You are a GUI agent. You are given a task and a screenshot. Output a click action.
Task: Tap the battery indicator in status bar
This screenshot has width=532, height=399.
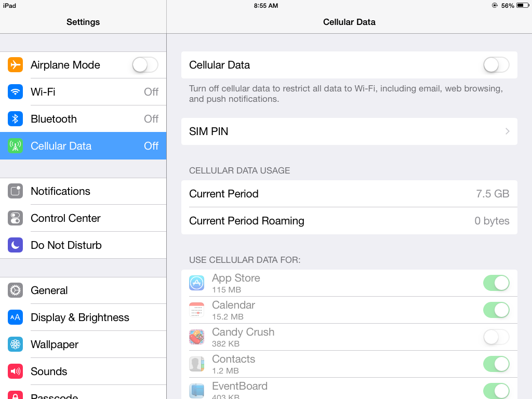(x=522, y=6)
